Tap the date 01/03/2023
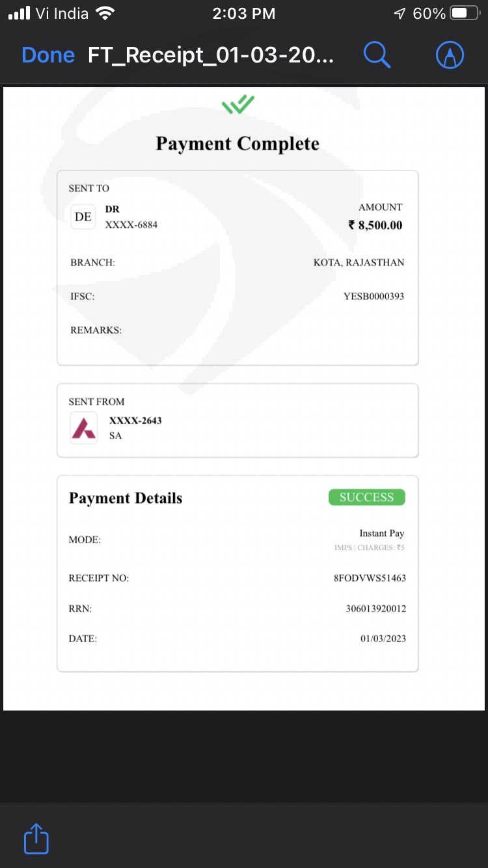This screenshot has height=868, width=488. click(383, 638)
